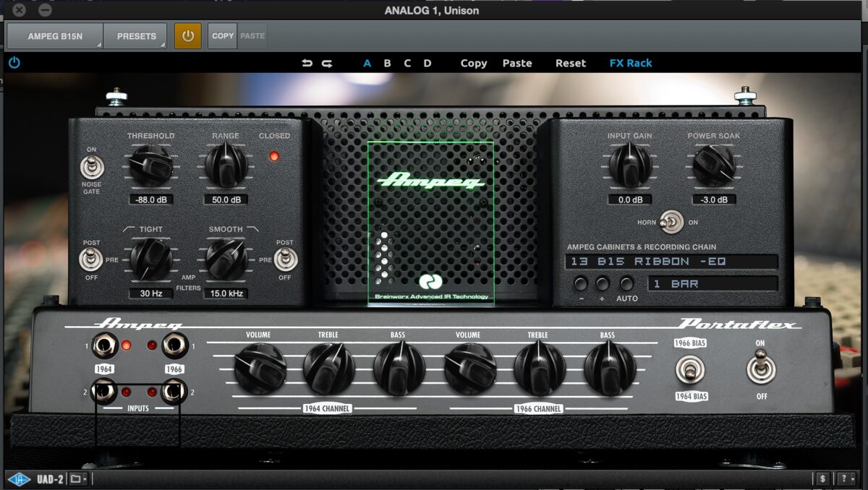Click the 15.0 kHz value field
Viewport: 868px width, 490px height.
pos(226,293)
